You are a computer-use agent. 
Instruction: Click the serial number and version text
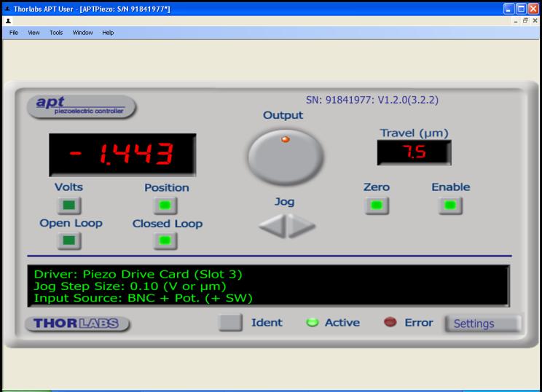372,101
